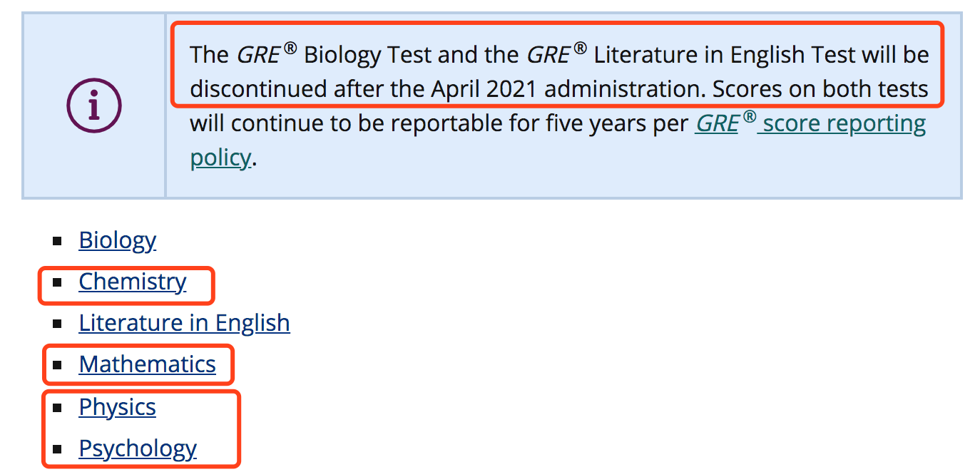Select the Mathematics link
The width and height of the screenshot is (980, 472).
click(147, 364)
